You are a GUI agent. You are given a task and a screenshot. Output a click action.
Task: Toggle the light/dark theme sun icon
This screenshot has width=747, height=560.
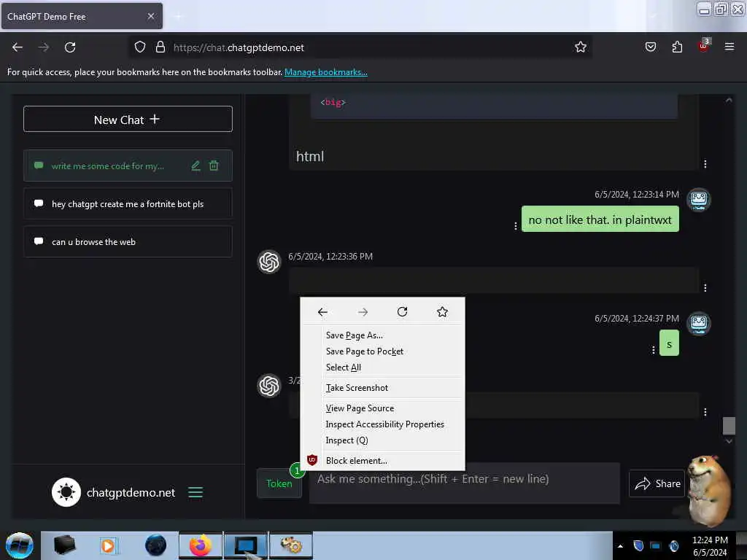tap(66, 492)
